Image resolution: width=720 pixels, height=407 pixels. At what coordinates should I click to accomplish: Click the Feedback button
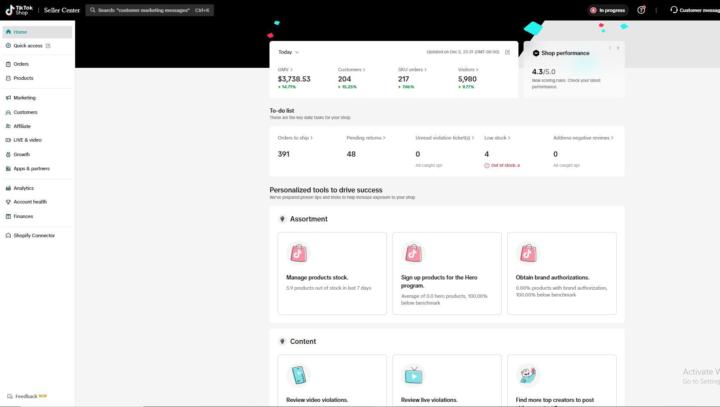27,396
